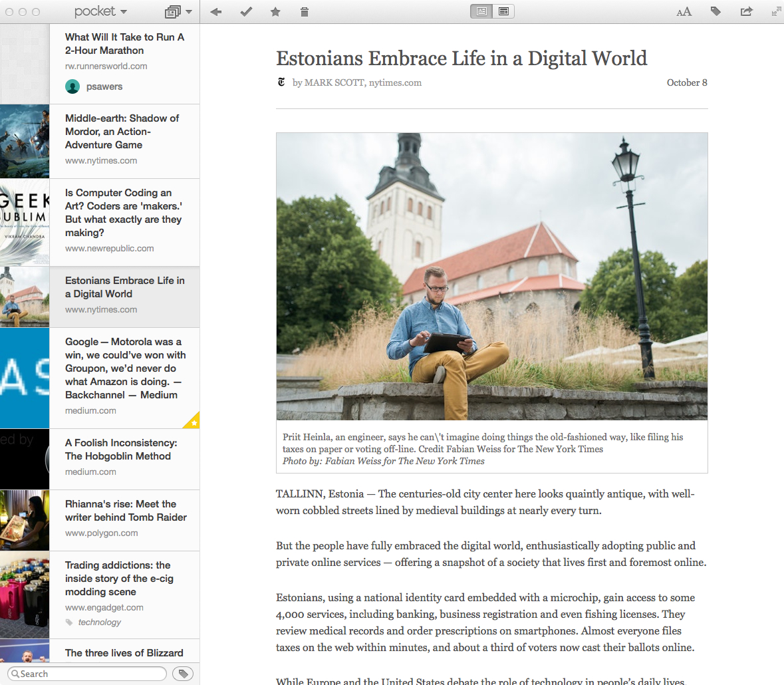Image resolution: width=784 pixels, height=685 pixels.
Task: Switch to Web View toggle
Action: [x=503, y=11]
